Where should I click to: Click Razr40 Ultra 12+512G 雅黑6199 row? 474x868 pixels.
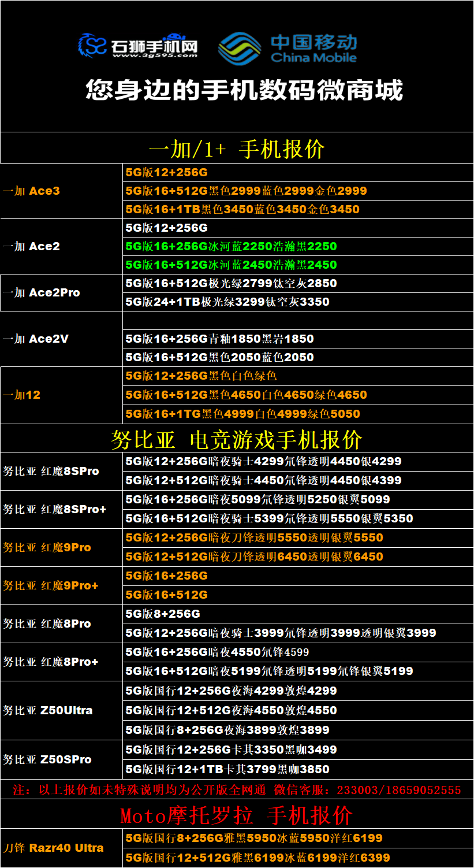coord(298,858)
